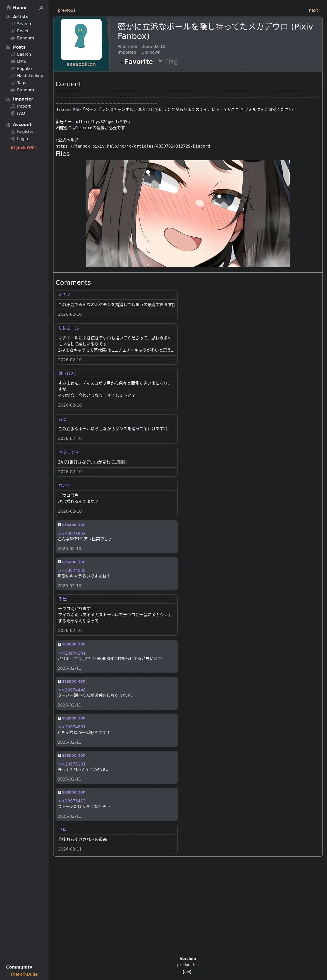Click commenter name なかず
Viewport: 327px width, 980px height.
[65, 485]
